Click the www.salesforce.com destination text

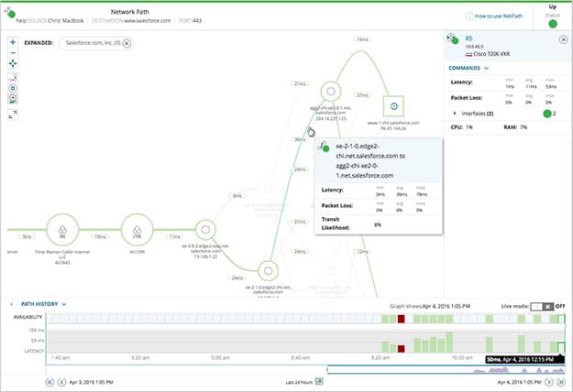click(x=148, y=21)
